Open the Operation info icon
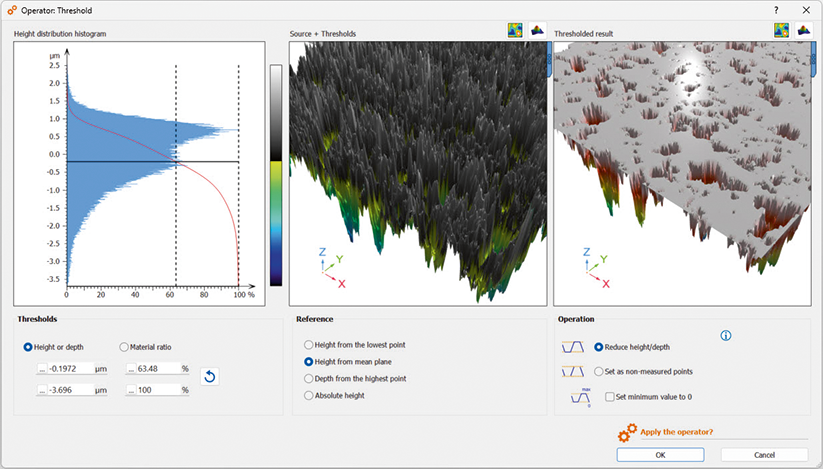This screenshot has width=823, height=469. coord(726,336)
